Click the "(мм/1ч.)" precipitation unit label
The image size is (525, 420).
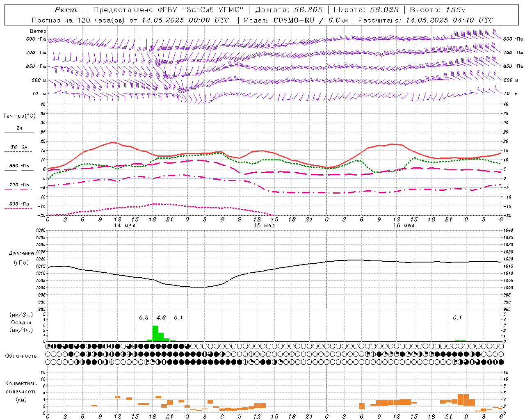(x=21, y=330)
